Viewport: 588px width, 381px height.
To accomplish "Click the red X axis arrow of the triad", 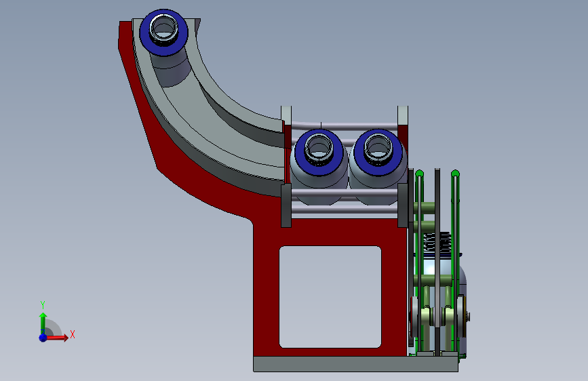I will (57, 338).
